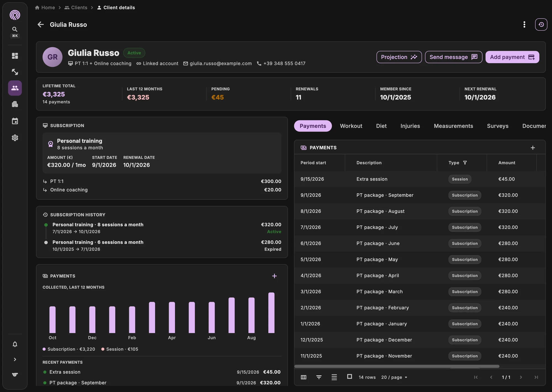
Task: Open the history clock button top right
Action: pyautogui.click(x=541, y=25)
